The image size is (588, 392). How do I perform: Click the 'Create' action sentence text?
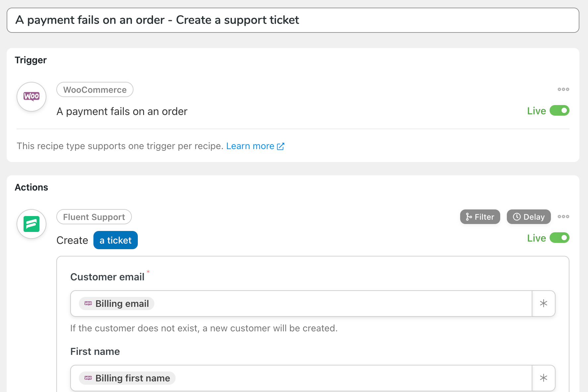(x=72, y=240)
